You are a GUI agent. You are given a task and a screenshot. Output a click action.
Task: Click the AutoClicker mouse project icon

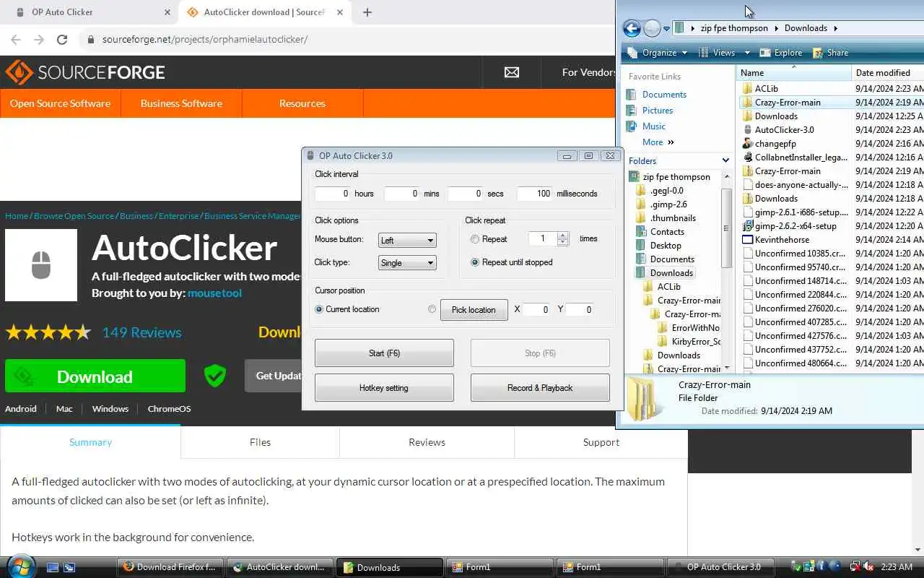coord(41,265)
